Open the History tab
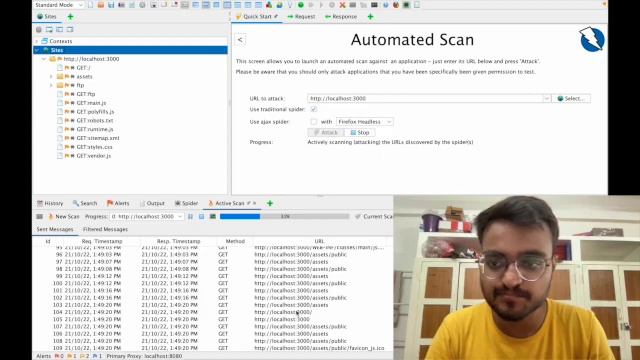The width and height of the screenshot is (640, 360). point(50,203)
